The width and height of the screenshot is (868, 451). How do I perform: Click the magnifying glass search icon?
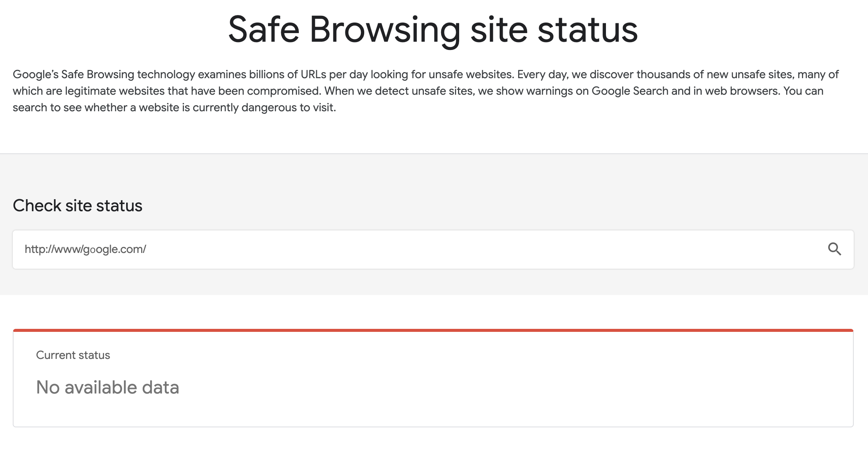point(834,249)
